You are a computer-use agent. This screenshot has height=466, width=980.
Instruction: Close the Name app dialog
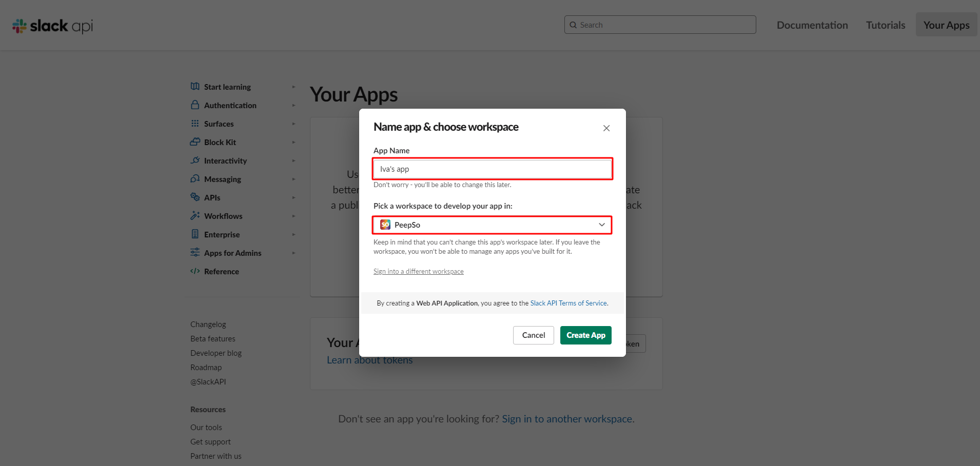606,128
